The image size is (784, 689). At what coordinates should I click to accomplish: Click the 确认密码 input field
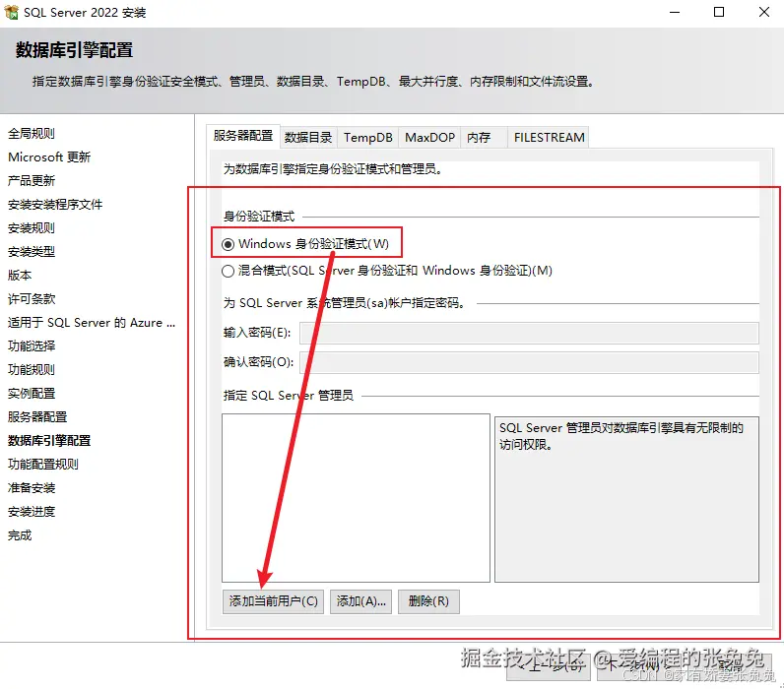pos(529,363)
